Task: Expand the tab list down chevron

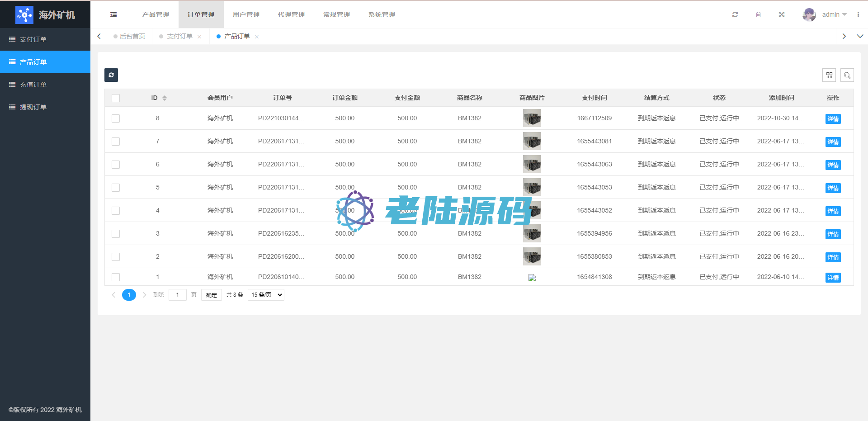Action: pos(860,36)
